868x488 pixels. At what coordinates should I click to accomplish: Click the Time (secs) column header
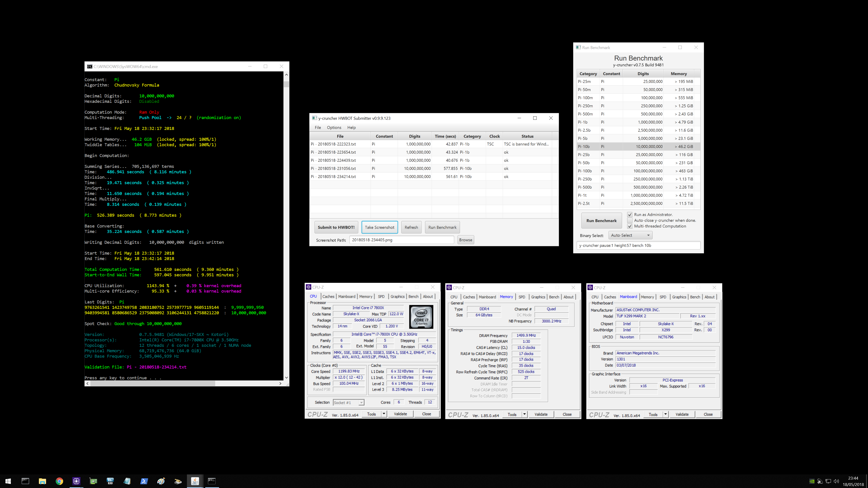(445, 136)
